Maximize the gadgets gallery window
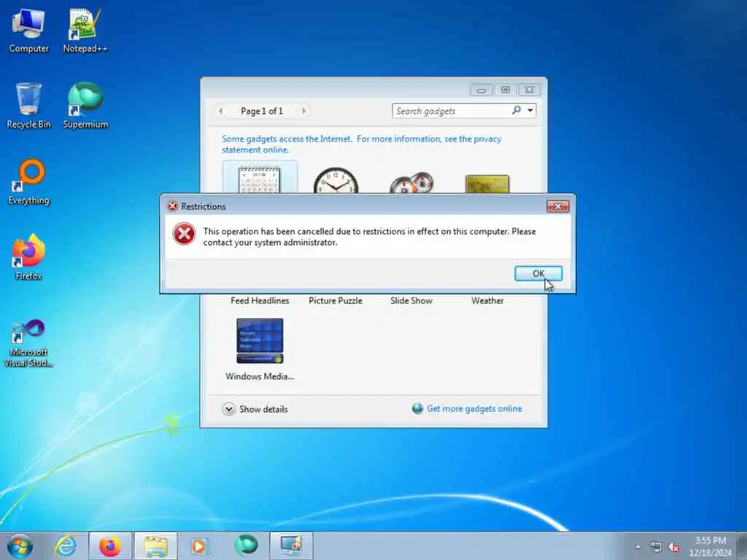747x560 pixels. 505,90
